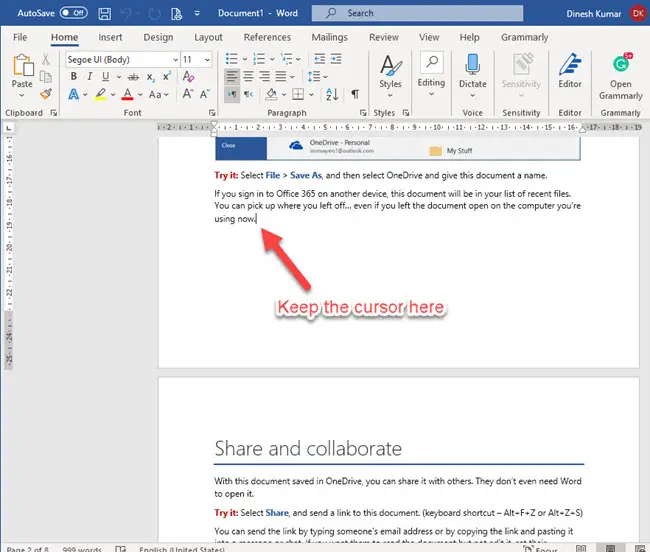The image size is (650, 552).
Task: Click the Sort A-Z icon
Action: [x=332, y=94]
